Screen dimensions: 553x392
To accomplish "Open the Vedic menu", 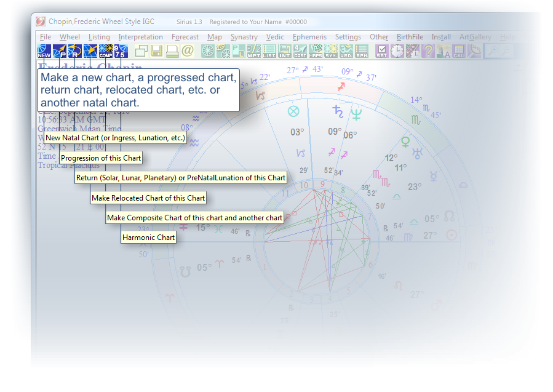I will pyautogui.click(x=275, y=37).
